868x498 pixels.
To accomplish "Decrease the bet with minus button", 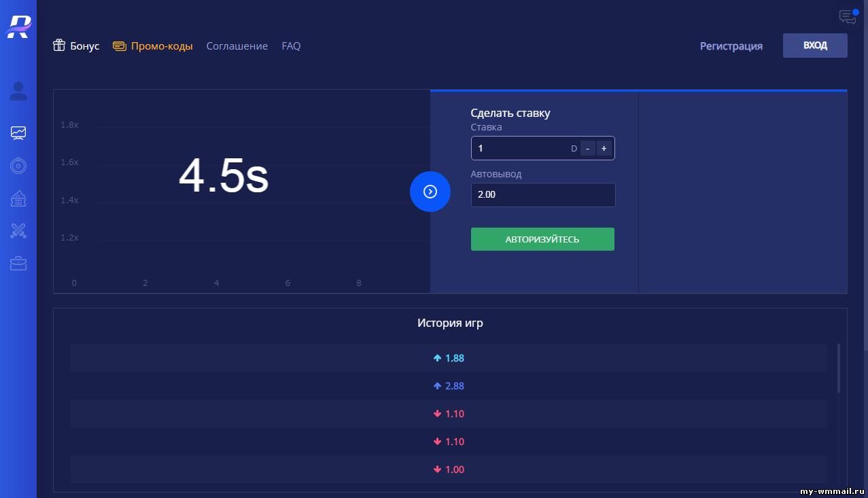I will pos(588,148).
